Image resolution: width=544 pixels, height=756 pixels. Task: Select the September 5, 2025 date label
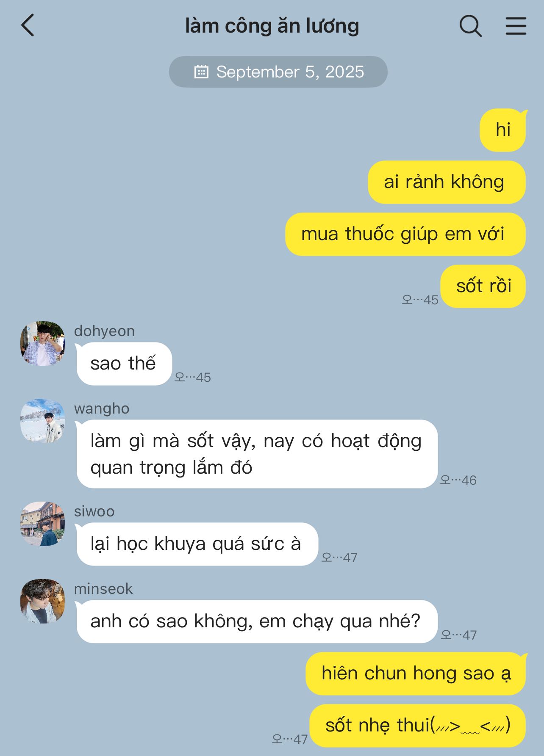click(290, 72)
